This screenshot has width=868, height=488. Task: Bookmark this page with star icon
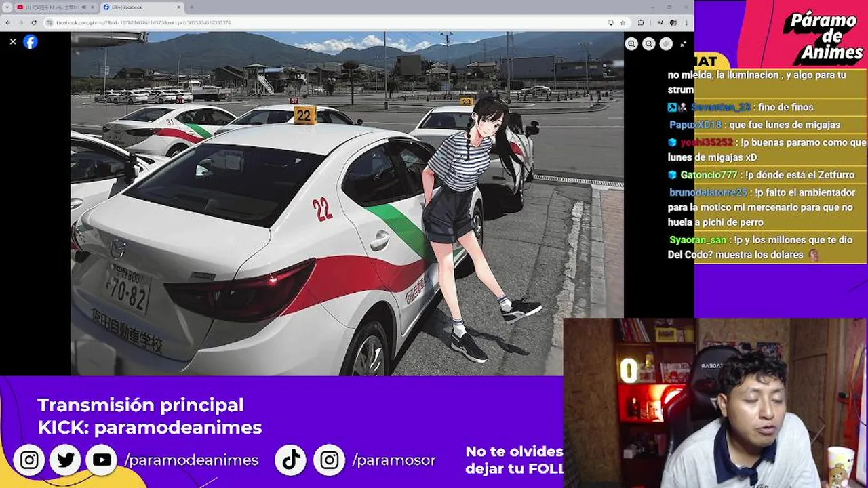point(622,22)
